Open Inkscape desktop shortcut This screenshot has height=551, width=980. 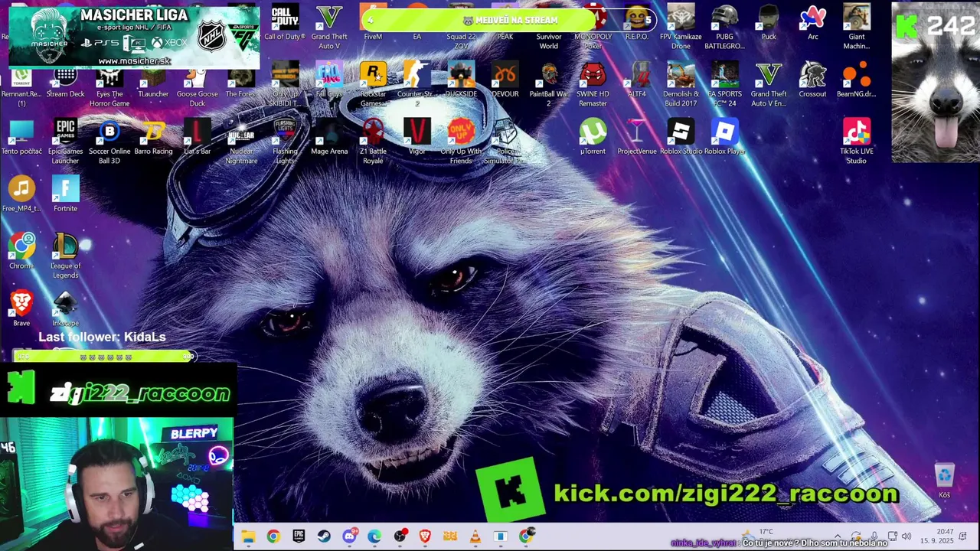click(65, 309)
